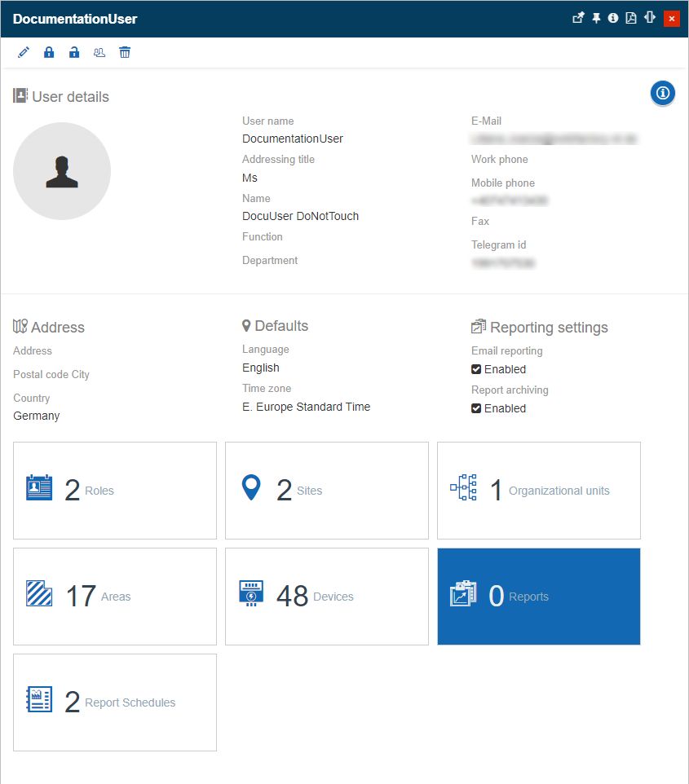The width and height of the screenshot is (689, 784).
Task: Open the Devices tile
Action: click(327, 597)
